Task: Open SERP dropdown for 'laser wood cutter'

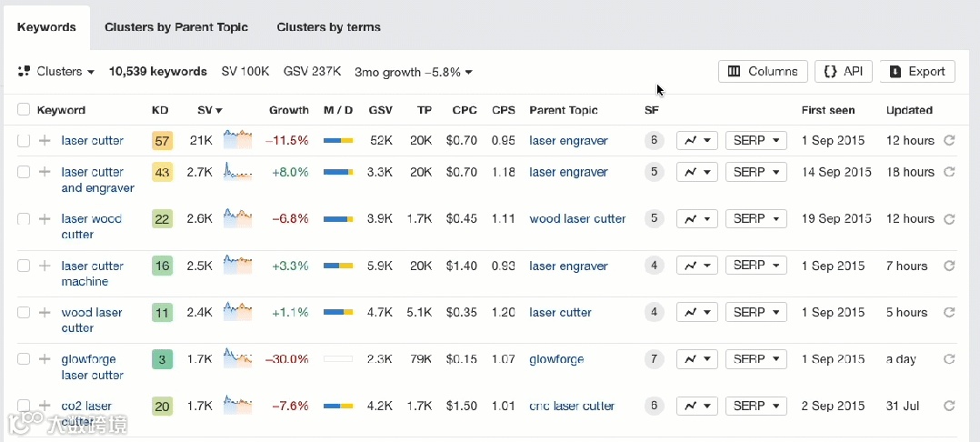Action: [x=755, y=219]
